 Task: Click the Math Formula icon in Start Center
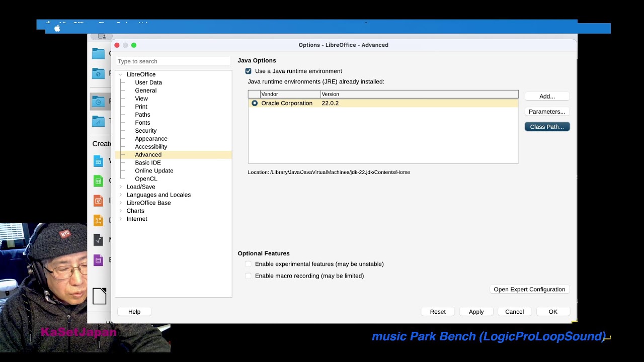[x=98, y=240]
